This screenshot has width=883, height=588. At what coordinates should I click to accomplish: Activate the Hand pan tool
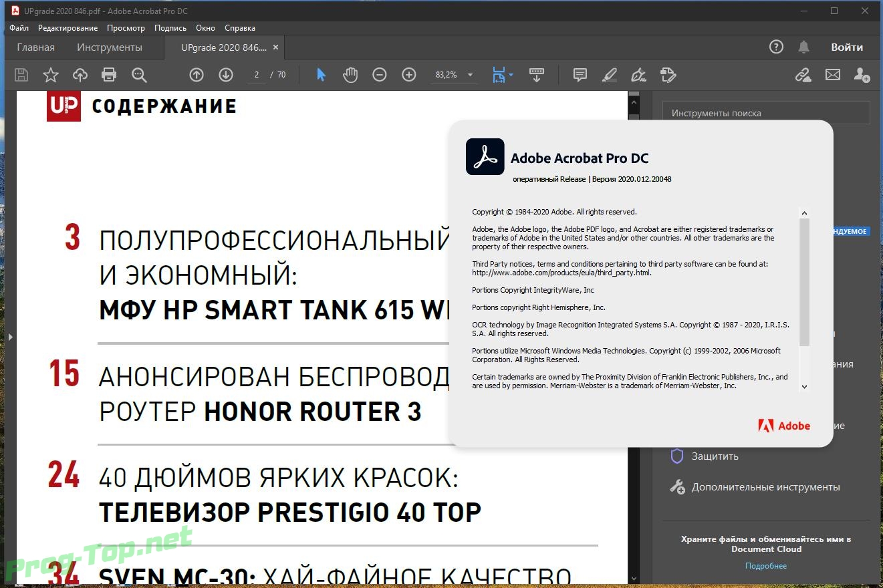point(350,75)
